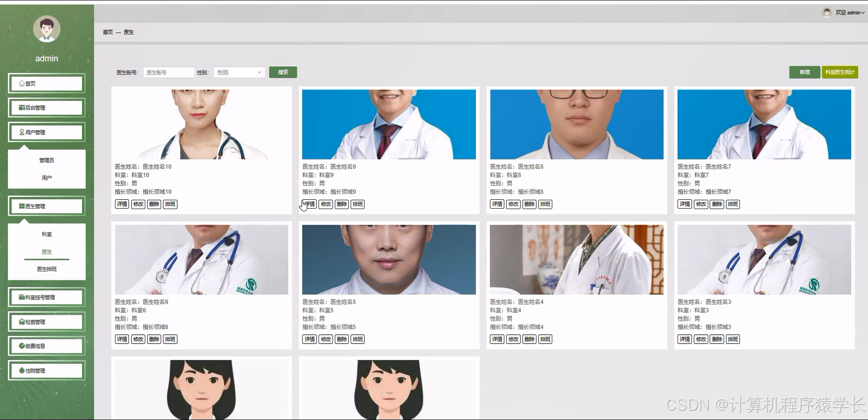Expand 后台管理 menu
The width and height of the screenshot is (868, 420).
click(x=47, y=108)
